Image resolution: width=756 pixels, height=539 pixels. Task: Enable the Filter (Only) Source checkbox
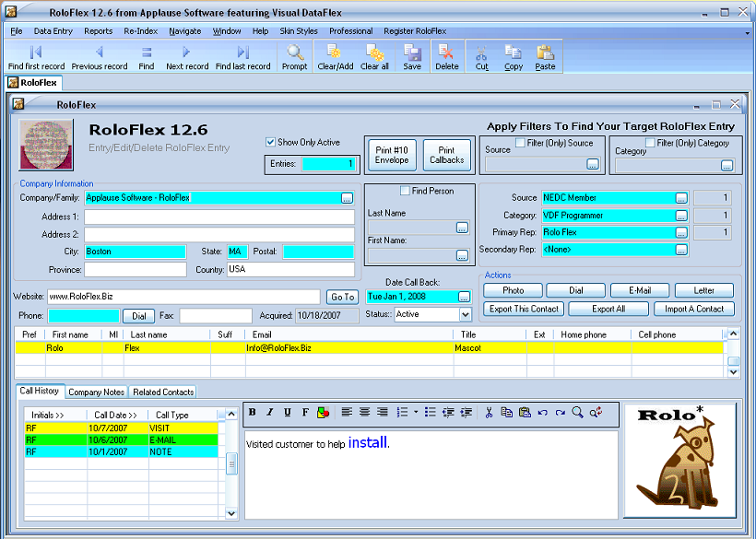tap(520, 143)
